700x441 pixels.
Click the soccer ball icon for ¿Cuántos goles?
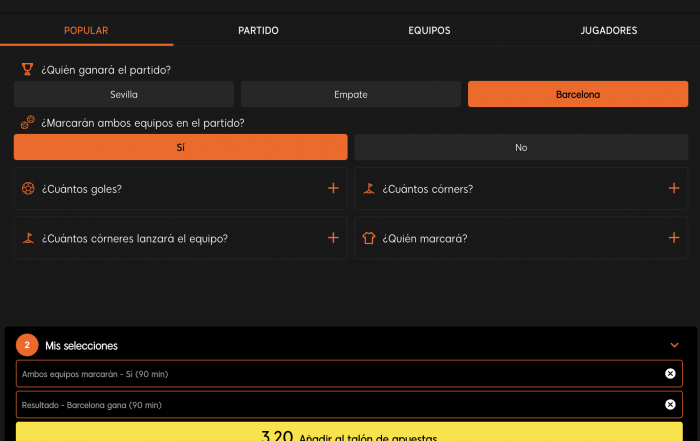pos(28,188)
